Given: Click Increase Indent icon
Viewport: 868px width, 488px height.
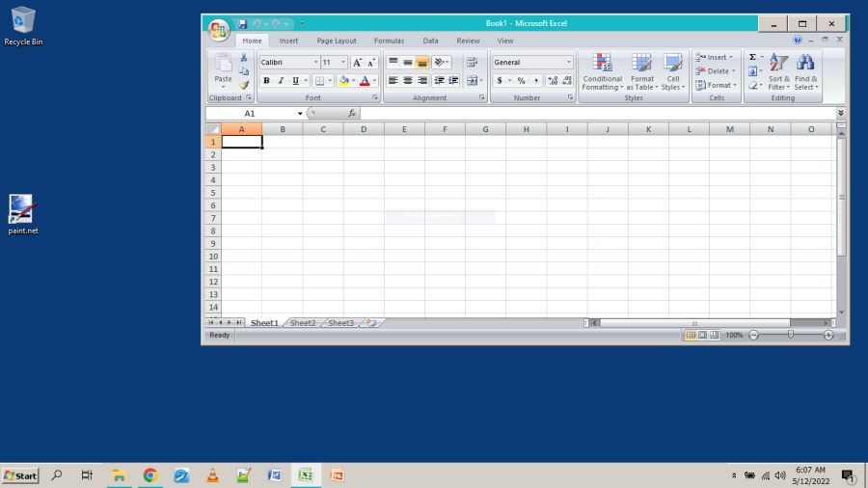Looking at the screenshot, I should click(453, 81).
